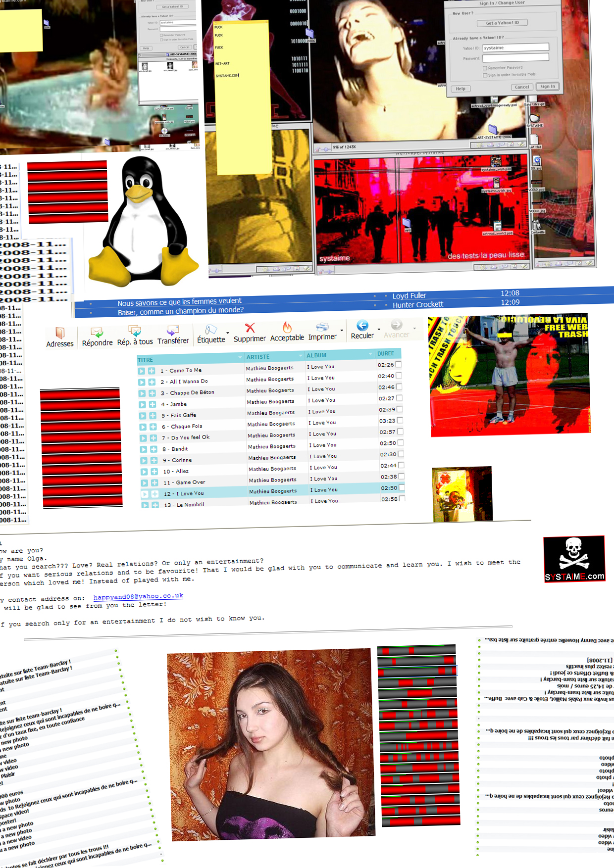614x868 pixels.
Task: Click the Acceptable flame icon
Action: tap(287, 327)
